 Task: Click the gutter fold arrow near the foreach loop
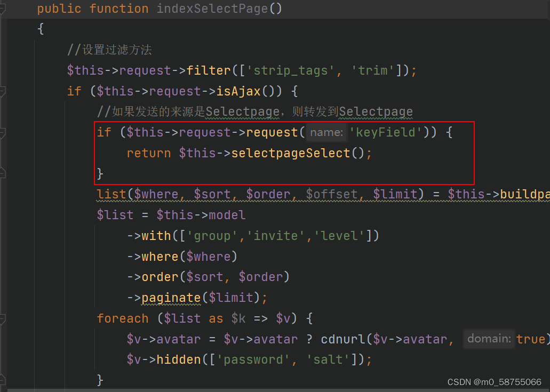pyautogui.click(x=2, y=317)
